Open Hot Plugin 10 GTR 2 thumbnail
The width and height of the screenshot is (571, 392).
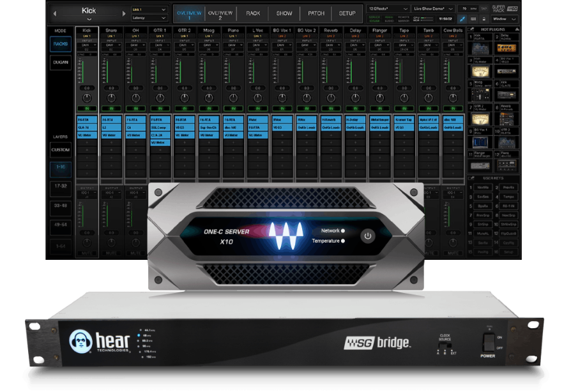pyautogui.click(x=506, y=142)
